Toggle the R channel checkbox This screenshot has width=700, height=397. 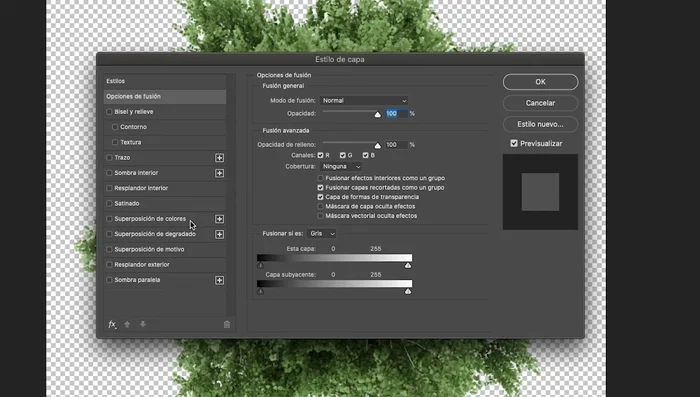click(x=320, y=155)
